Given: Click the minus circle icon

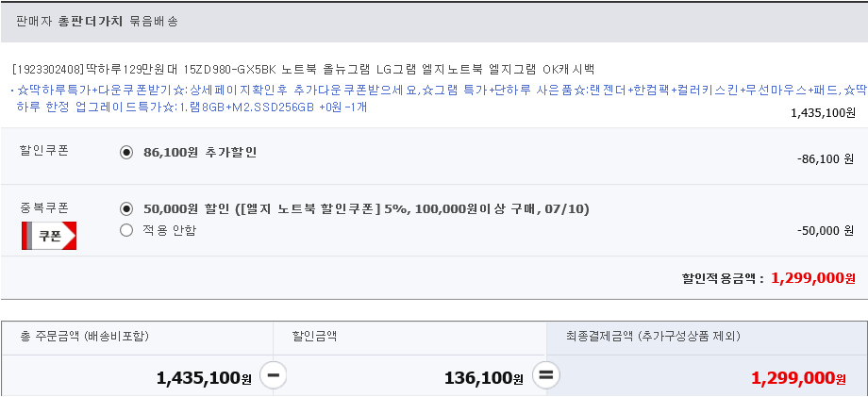Looking at the screenshot, I should [274, 375].
